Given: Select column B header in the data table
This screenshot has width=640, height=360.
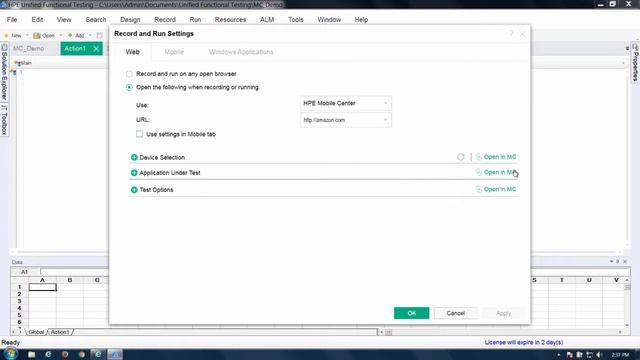Looking at the screenshot, I should pos(70,280).
